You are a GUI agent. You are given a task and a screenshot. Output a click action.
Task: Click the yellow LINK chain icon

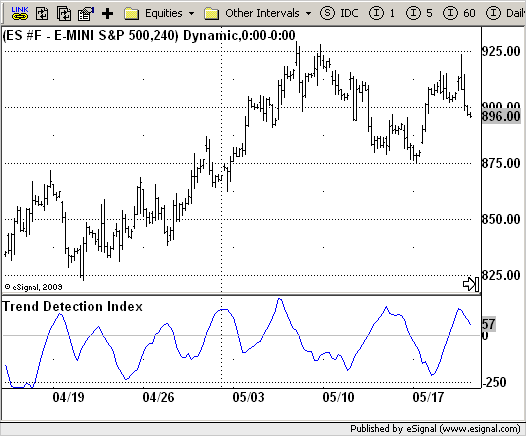coord(20,13)
